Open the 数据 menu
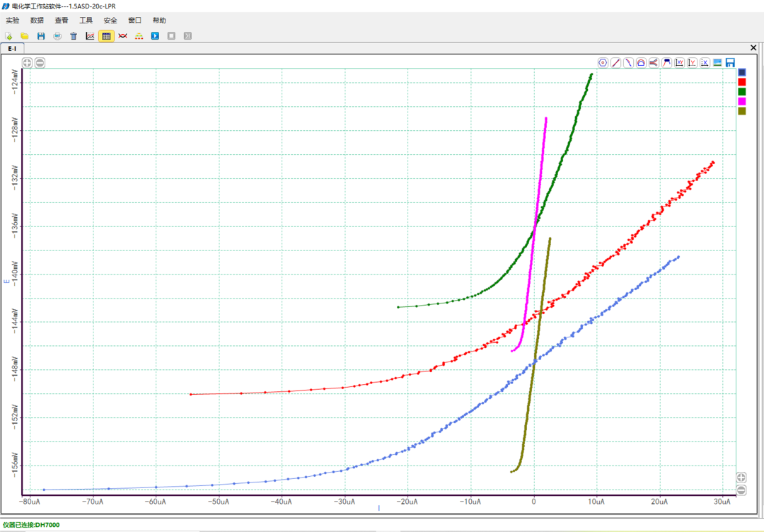 (x=37, y=21)
